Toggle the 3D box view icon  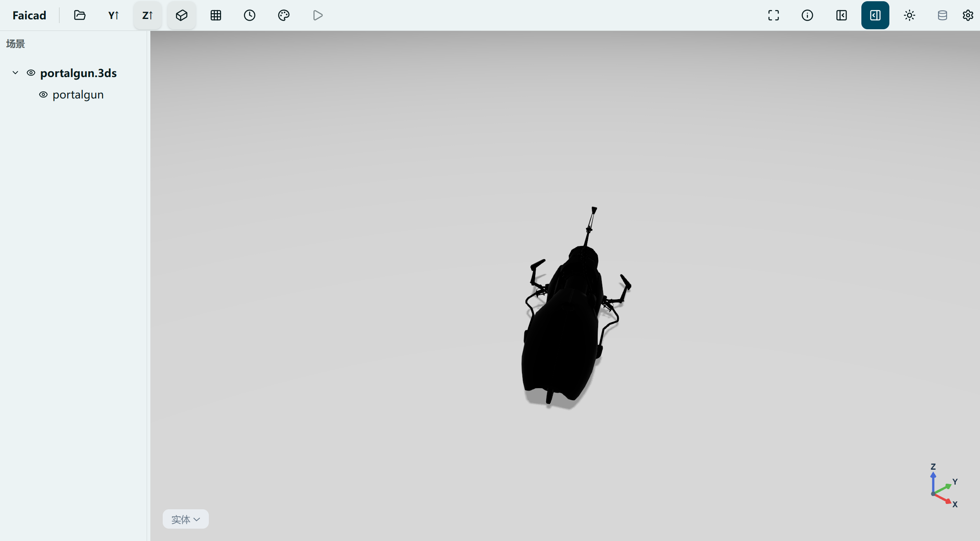(182, 15)
